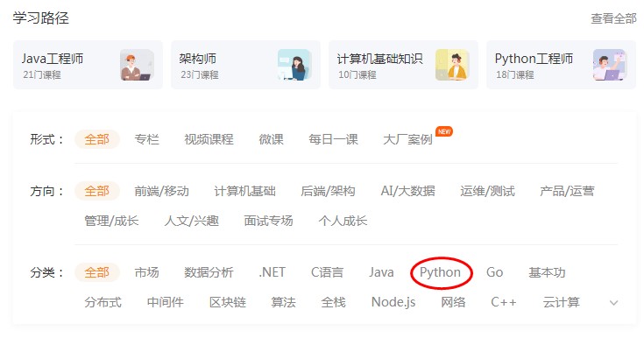Click the 21门课程 course count

(x=42, y=75)
